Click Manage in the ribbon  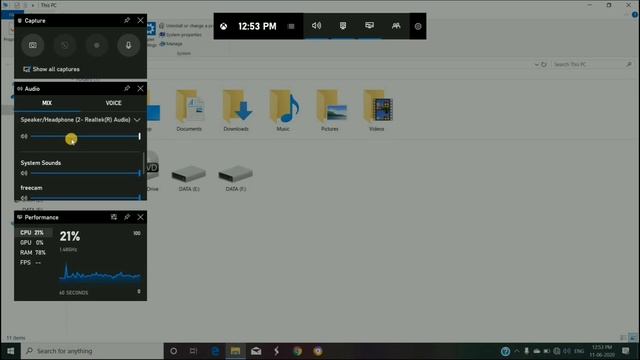[x=171, y=44]
